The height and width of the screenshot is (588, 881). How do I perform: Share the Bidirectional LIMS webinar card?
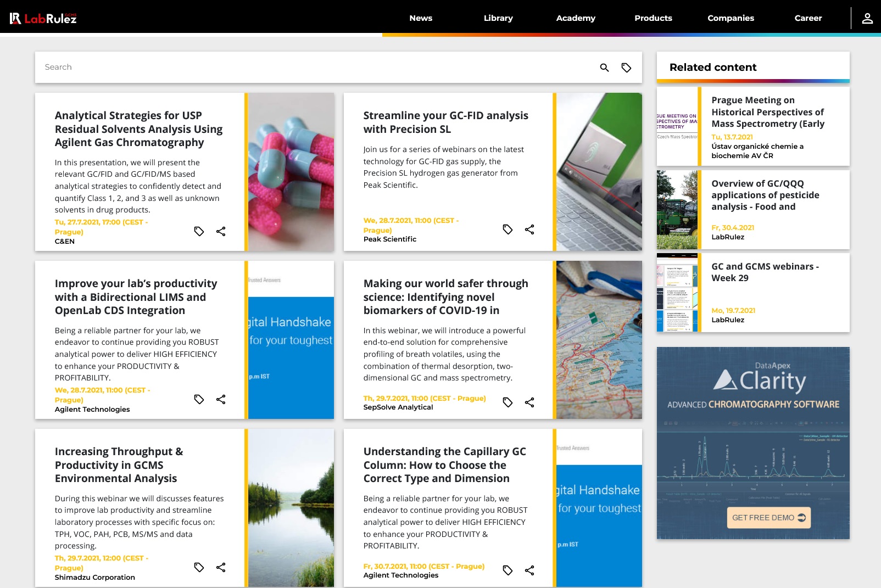tap(221, 399)
